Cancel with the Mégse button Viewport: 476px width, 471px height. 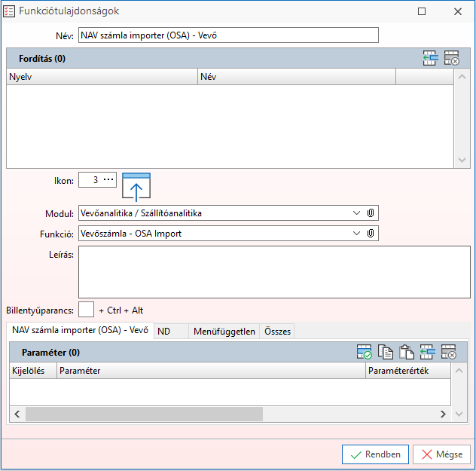tap(441, 454)
